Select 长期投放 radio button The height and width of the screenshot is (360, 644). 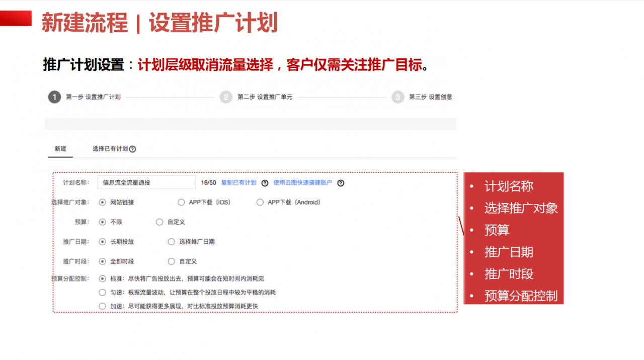(x=103, y=242)
